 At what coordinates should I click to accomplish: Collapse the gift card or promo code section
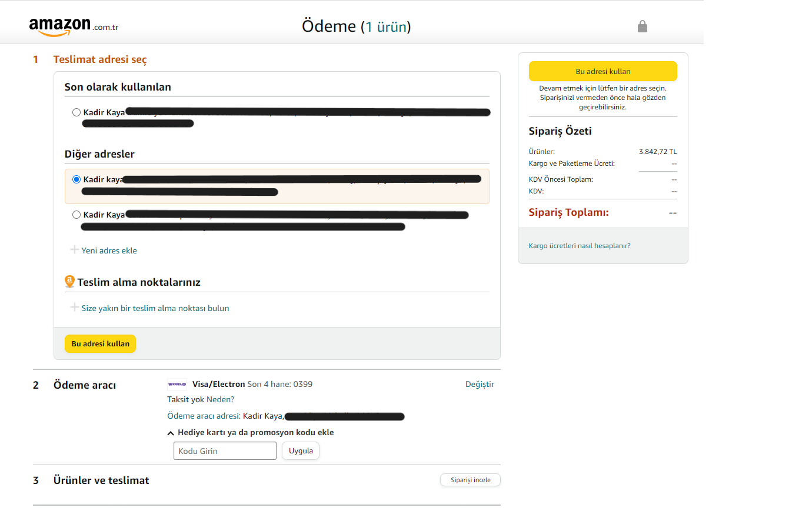pos(171,433)
